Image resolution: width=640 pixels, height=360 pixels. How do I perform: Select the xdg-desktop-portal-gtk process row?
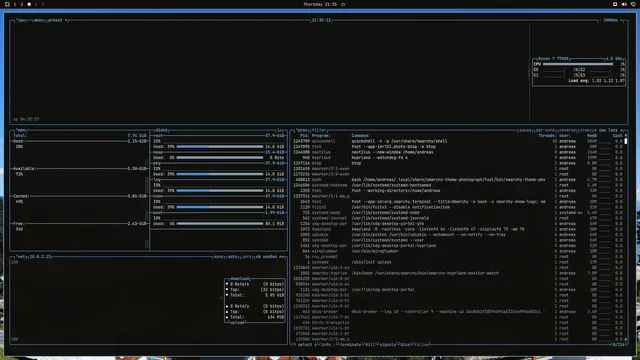[x=458, y=224]
